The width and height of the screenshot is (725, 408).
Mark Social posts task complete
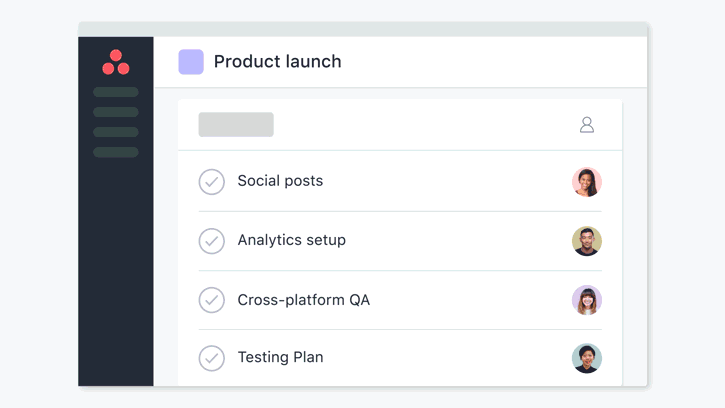[x=212, y=182]
